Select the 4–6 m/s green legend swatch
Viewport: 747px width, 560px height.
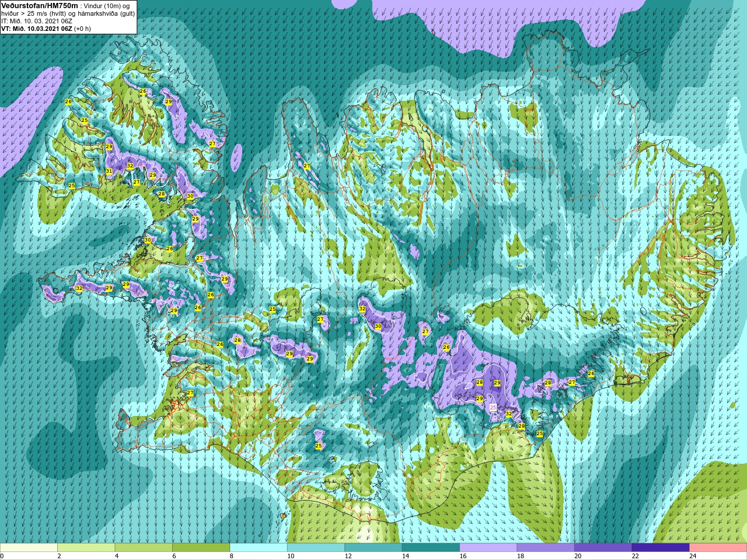click(144, 548)
